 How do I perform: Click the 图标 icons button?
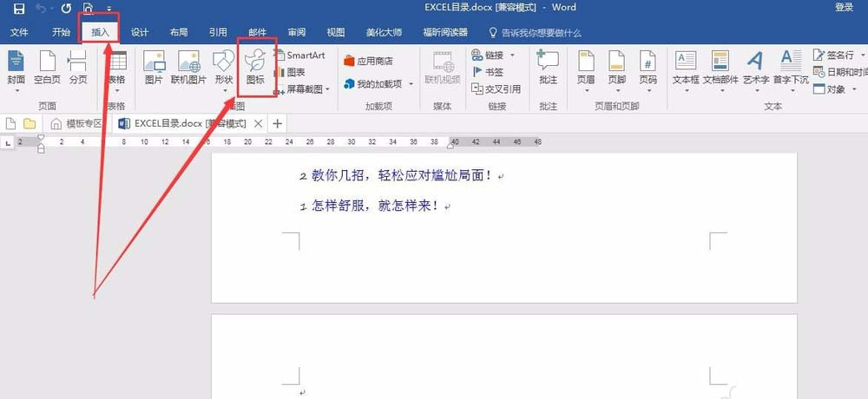[x=255, y=68]
